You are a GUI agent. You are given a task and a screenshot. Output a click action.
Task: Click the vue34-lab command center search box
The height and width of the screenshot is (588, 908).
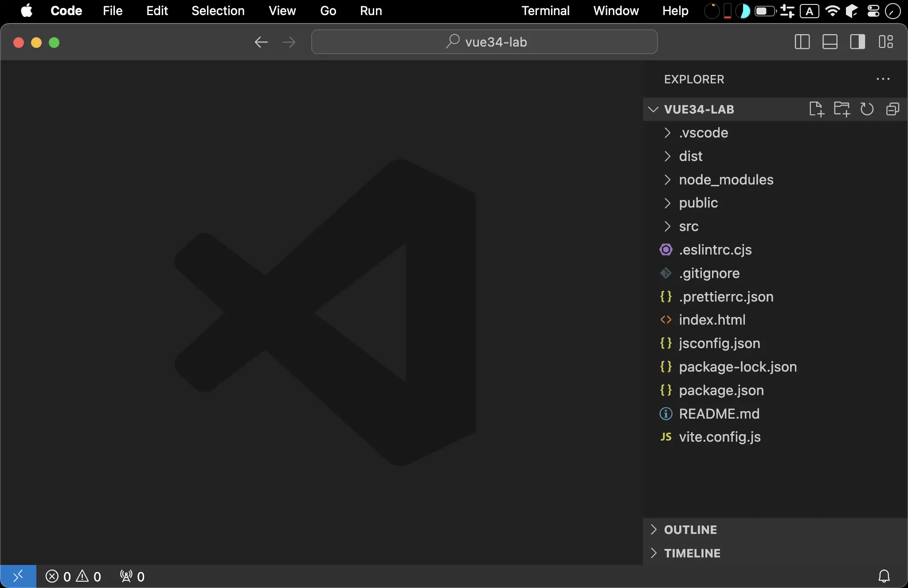(484, 42)
